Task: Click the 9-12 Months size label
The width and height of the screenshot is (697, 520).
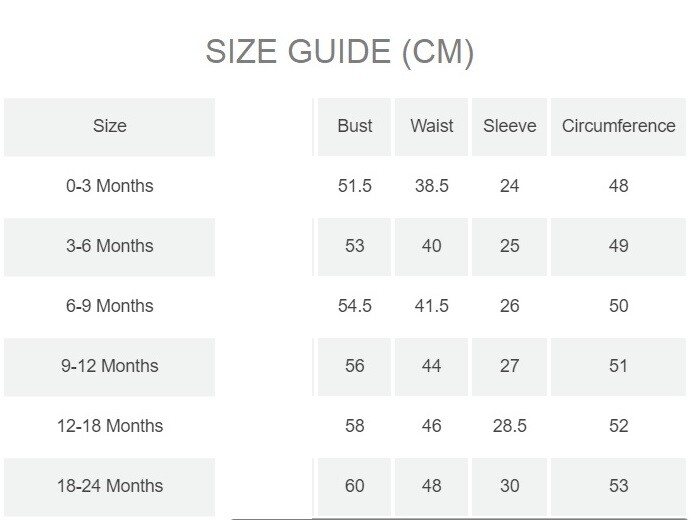Action: (110, 366)
